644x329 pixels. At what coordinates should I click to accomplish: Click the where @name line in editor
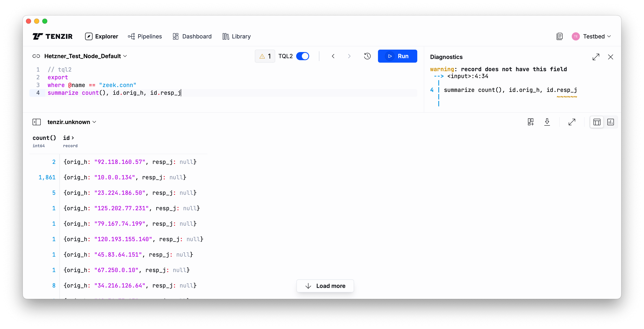coord(92,85)
